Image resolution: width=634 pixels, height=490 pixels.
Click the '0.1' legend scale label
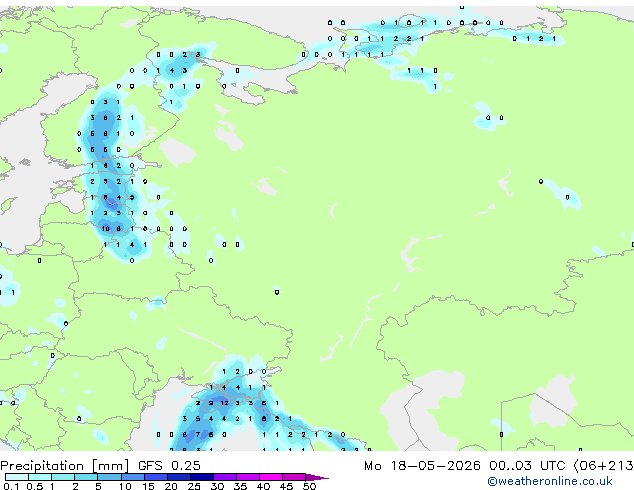point(11,486)
